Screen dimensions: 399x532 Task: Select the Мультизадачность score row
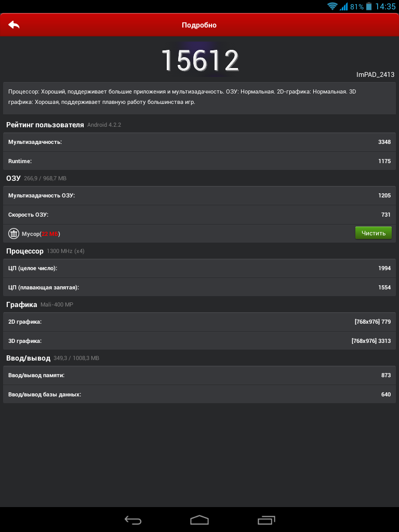pyautogui.click(x=199, y=142)
